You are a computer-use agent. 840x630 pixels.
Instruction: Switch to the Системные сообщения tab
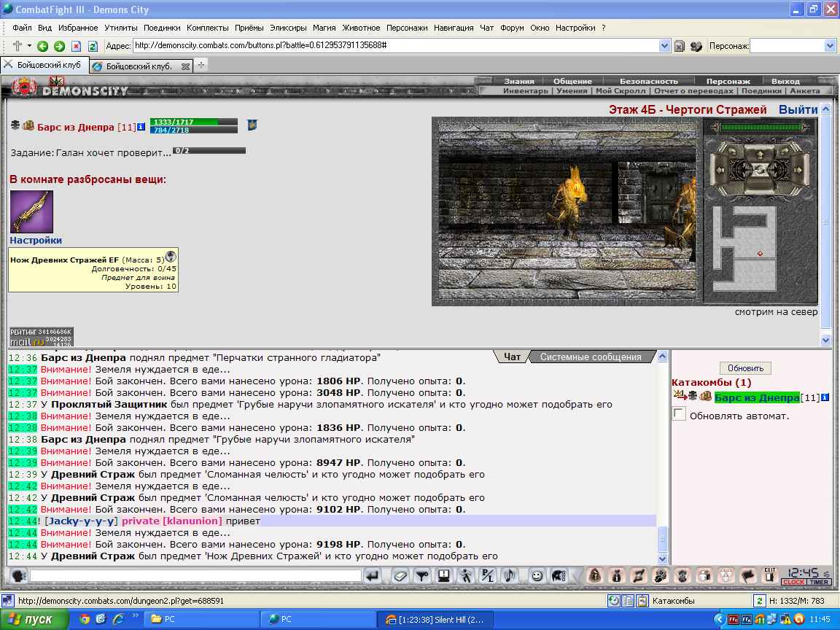(x=591, y=357)
